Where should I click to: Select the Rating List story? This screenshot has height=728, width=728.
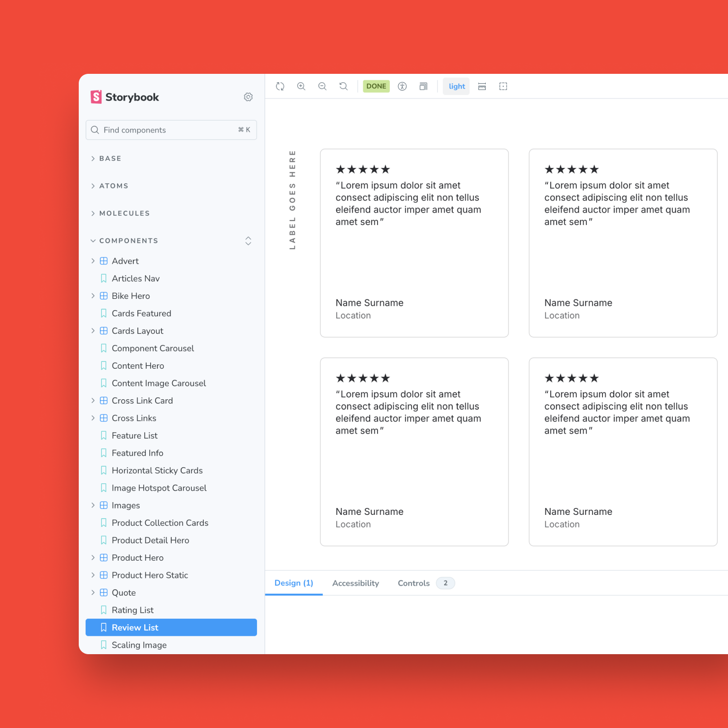click(132, 609)
